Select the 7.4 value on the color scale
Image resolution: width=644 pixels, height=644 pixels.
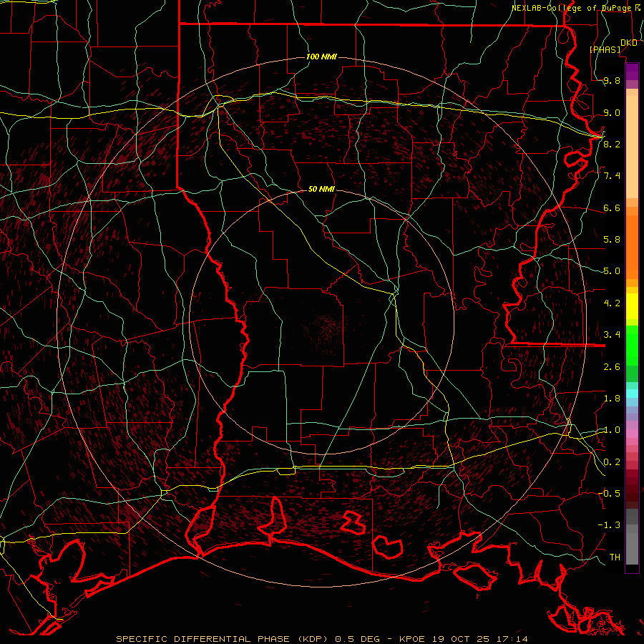pos(612,176)
